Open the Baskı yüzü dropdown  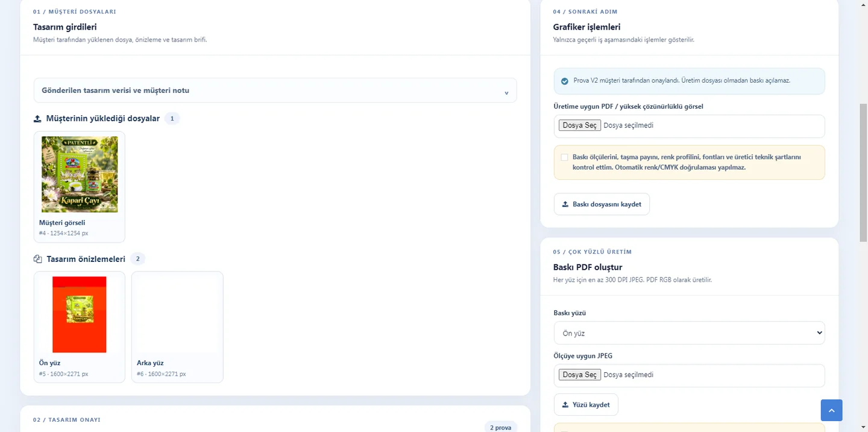pos(689,333)
